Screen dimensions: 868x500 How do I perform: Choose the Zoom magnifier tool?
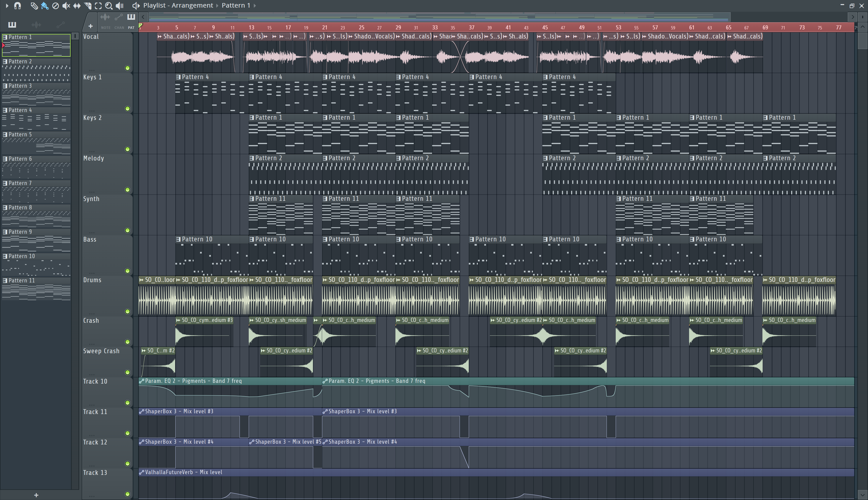pyautogui.click(x=109, y=6)
